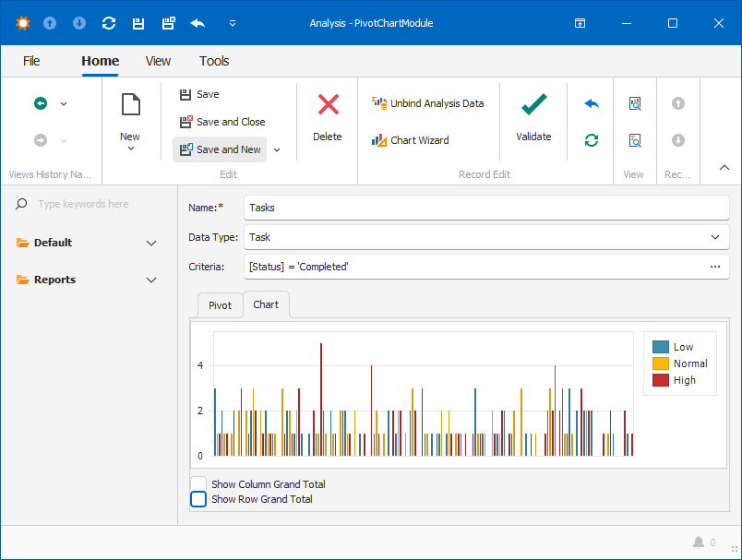The width and height of the screenshot is (742, 560).
Task: Toggle the High series legend marker
Action: [660, 380]
